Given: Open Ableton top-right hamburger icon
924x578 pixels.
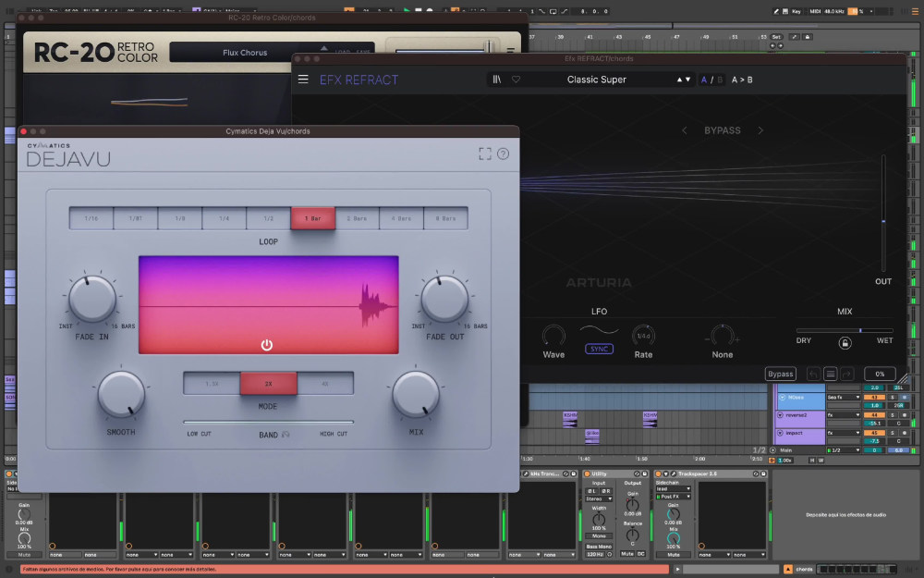Looking at the screenshot, I should (914, 11).
